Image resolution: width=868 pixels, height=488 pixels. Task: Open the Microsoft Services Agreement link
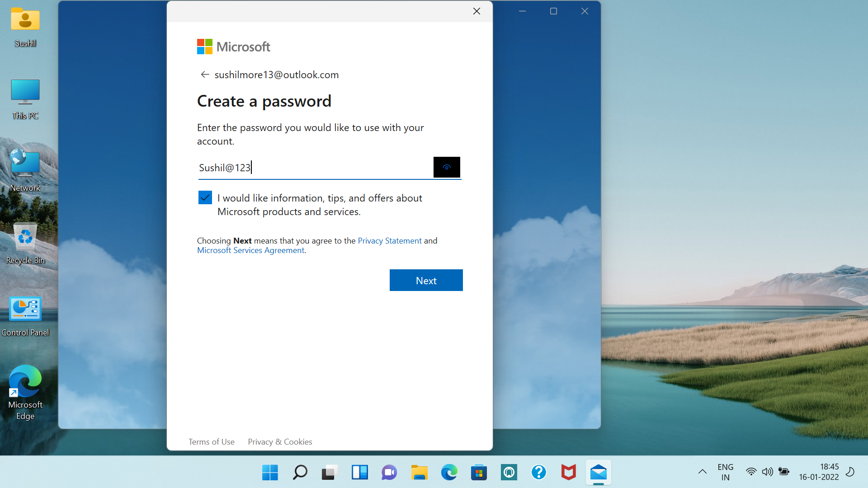click(250, 250)
